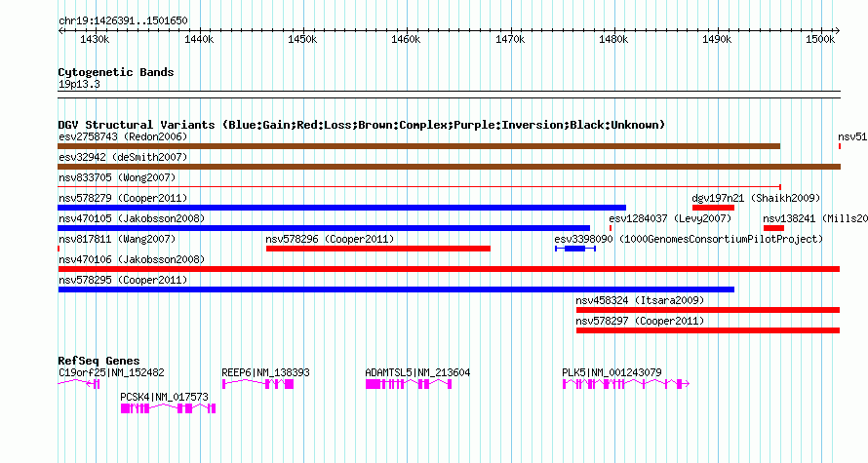
Task: Open the C19orf25 gene model glyph
Action: 79,384
